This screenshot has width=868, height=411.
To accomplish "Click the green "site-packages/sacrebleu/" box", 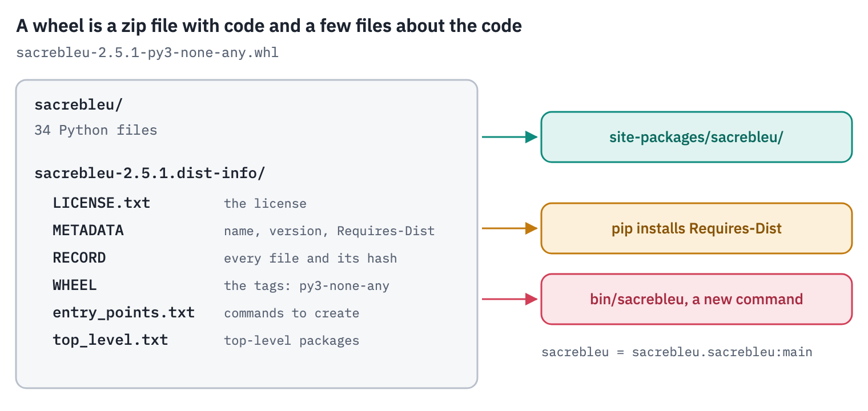I will coord(696,137).
